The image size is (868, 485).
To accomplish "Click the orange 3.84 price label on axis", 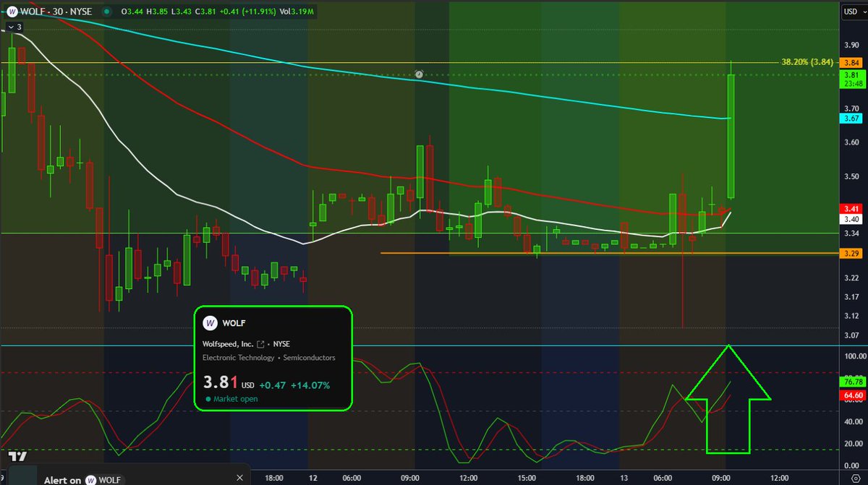I will pyautogui.click(x=850, y=63).
